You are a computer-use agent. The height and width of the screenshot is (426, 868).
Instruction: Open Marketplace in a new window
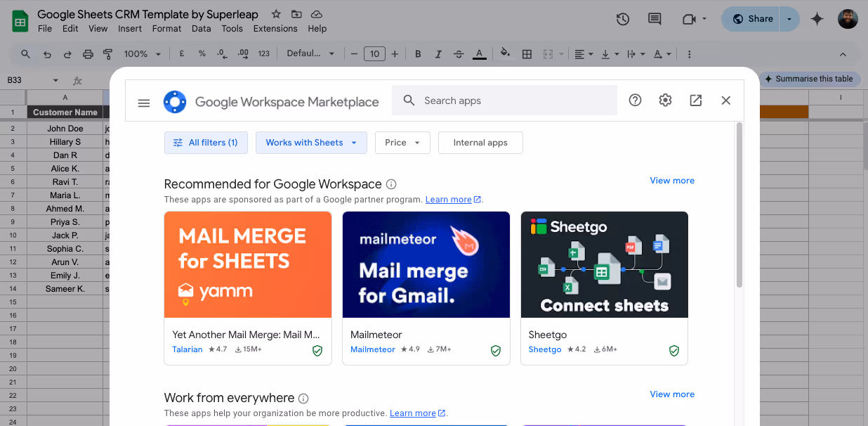tap(696, 101)
